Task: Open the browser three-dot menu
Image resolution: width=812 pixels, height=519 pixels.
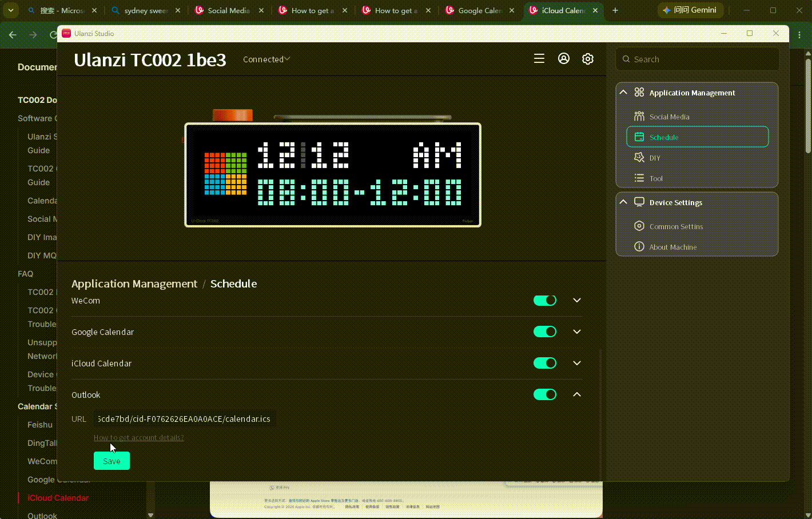Action: pyautogui.click(x=799, y=35)
